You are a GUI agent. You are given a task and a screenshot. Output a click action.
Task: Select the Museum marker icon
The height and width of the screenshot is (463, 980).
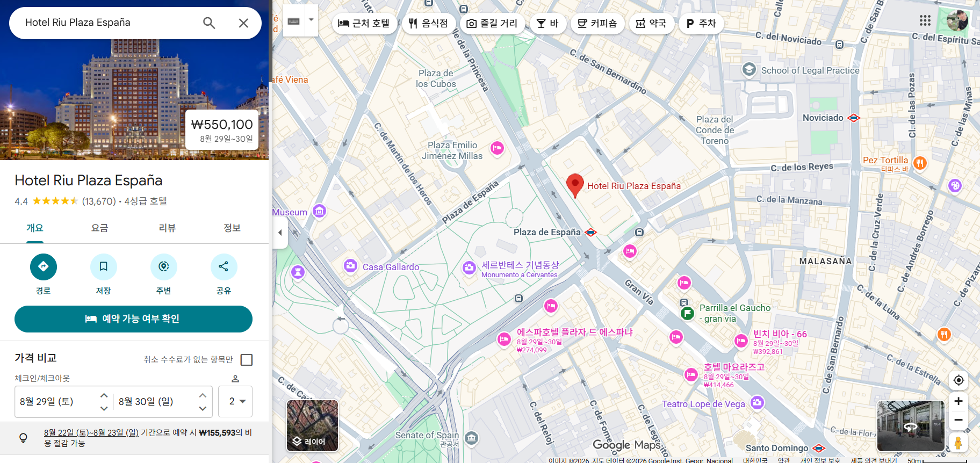point(319,211)
